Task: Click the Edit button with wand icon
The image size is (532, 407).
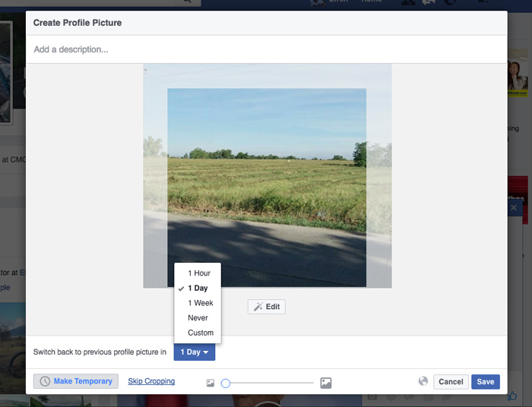Action: point(267,307)
